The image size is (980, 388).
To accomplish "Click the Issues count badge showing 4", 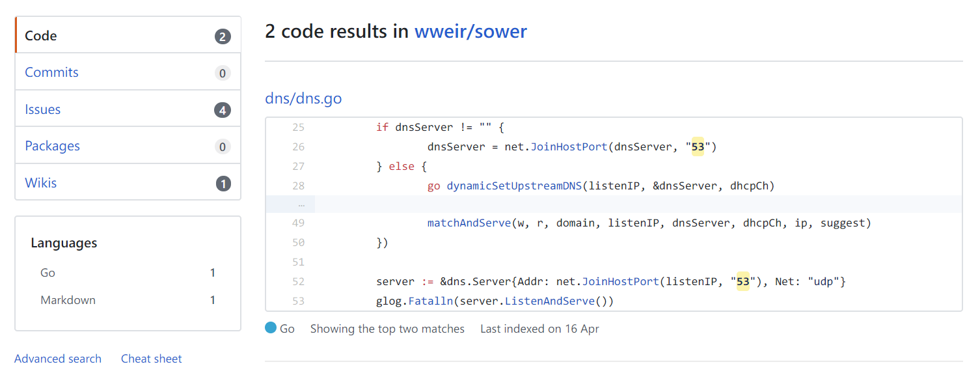I will tap(223, 110).
